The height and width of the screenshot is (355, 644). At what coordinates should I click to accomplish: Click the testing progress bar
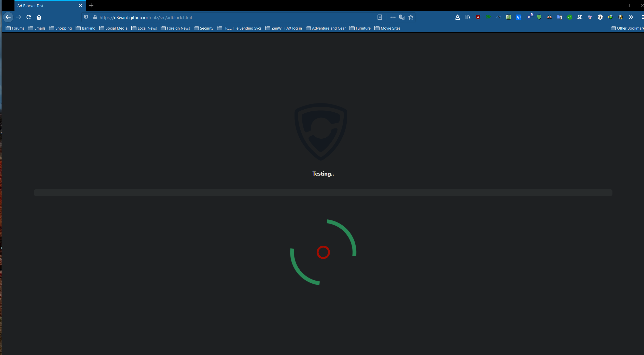pyautogui.click(x=323, y=193)
